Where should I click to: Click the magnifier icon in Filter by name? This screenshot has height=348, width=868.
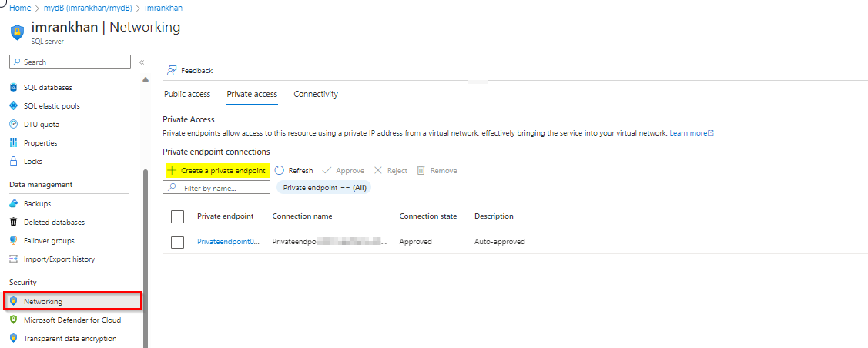pos(173,188)
